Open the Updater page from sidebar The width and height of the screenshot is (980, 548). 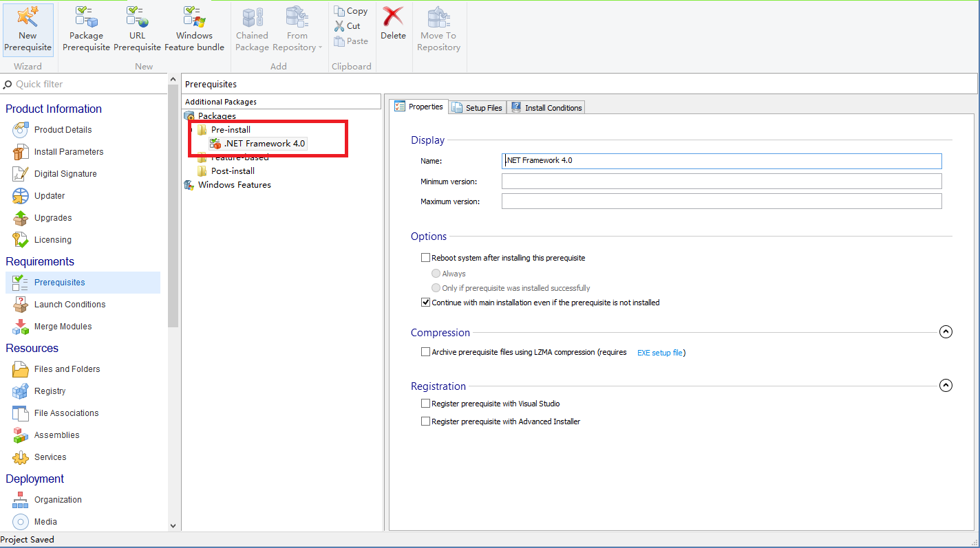50,196
